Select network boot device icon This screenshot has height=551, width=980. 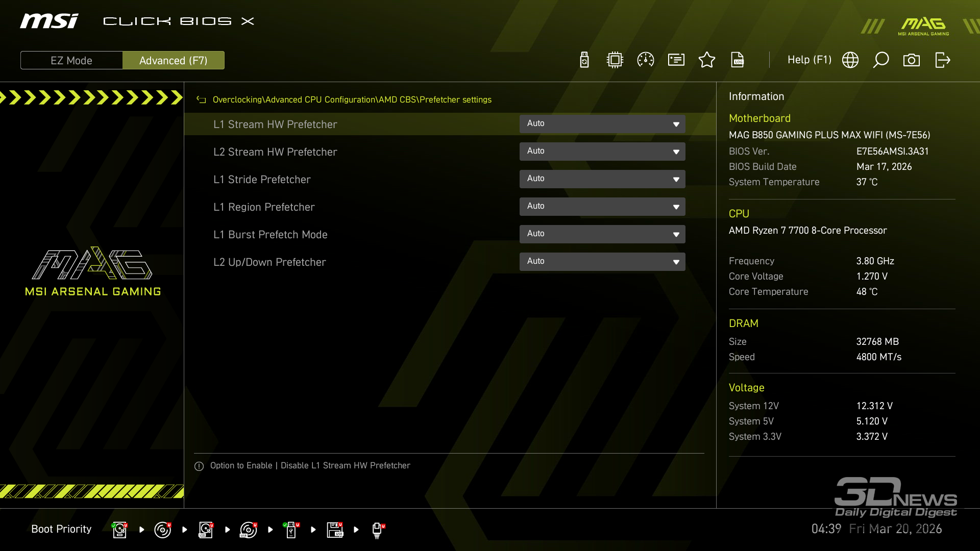378,530
